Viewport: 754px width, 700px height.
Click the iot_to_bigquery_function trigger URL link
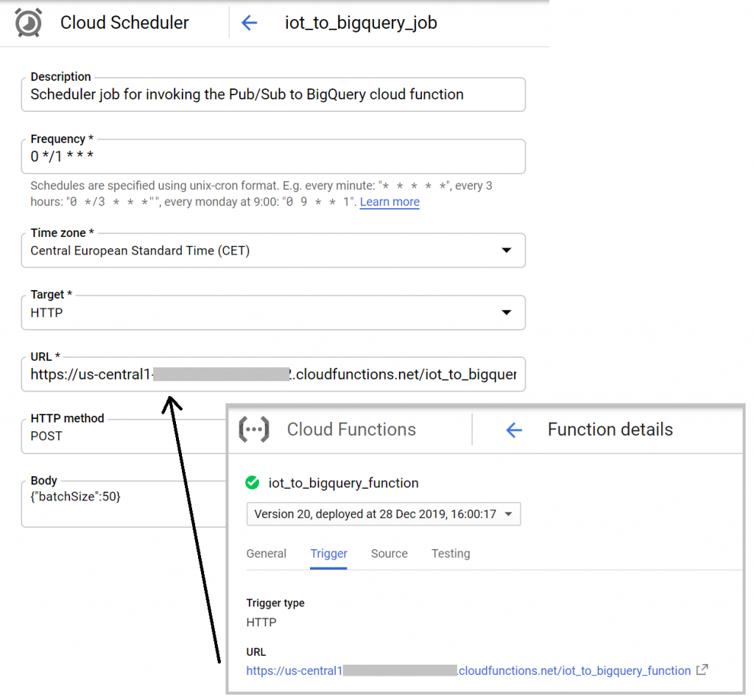(x=471, y=671)
